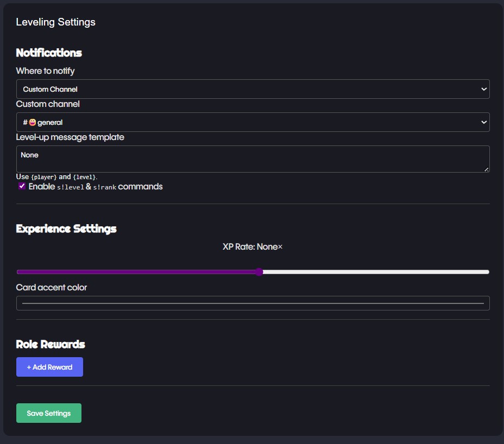This screenshot has height=444, width=504.
Task: Click the purple filled part of XP slider
Action: (136, 272)
